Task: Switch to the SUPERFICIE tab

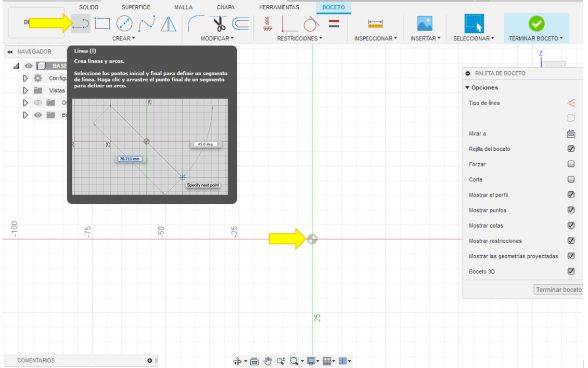Action: 136,7
